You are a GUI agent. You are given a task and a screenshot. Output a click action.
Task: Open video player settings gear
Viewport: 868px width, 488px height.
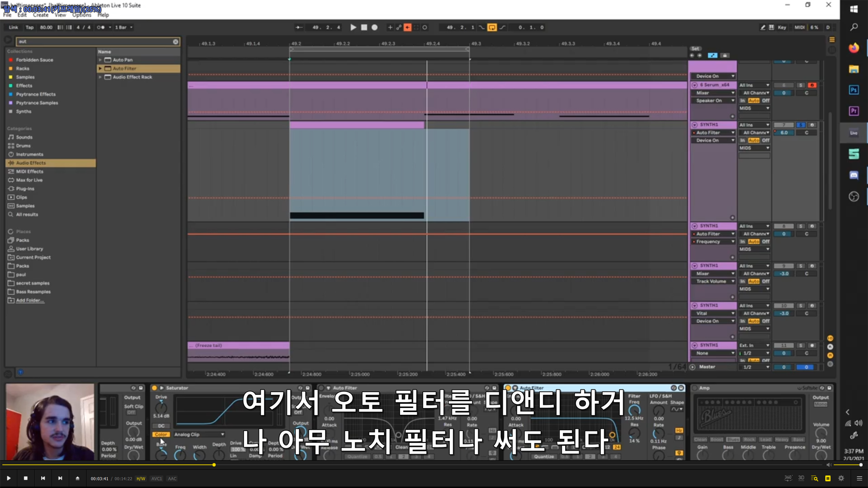pyautogui.click(x=841, y=478)
